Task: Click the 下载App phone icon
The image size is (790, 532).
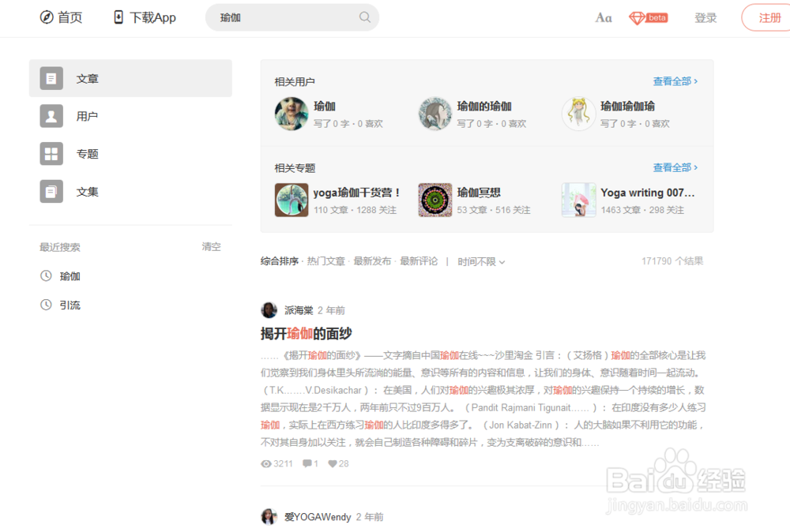Action: tap(118, 17)
